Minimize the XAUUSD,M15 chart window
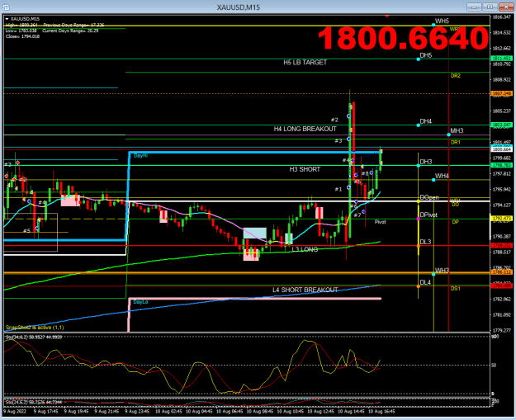 (x=474, y=7)
